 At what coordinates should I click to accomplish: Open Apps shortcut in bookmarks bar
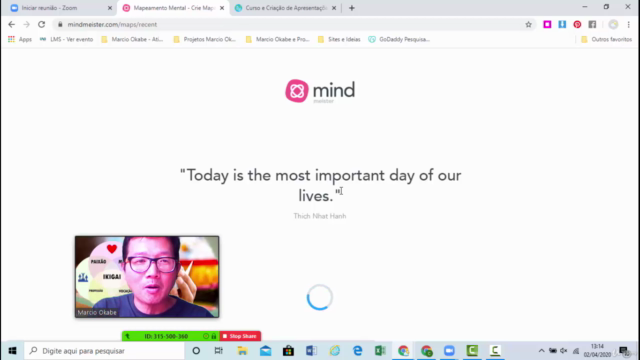pyautogui.click(x=20, y=39)
